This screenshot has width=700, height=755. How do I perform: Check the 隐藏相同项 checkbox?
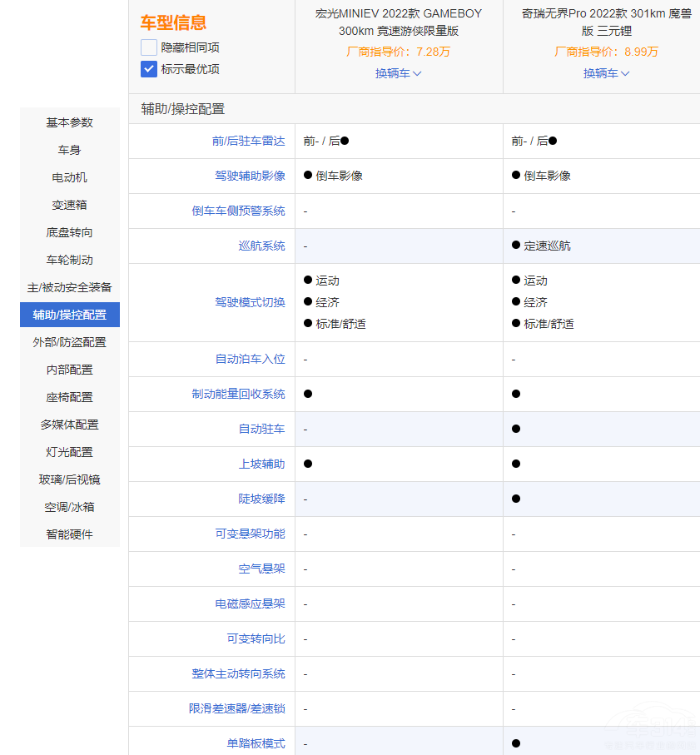pos(149,47)
